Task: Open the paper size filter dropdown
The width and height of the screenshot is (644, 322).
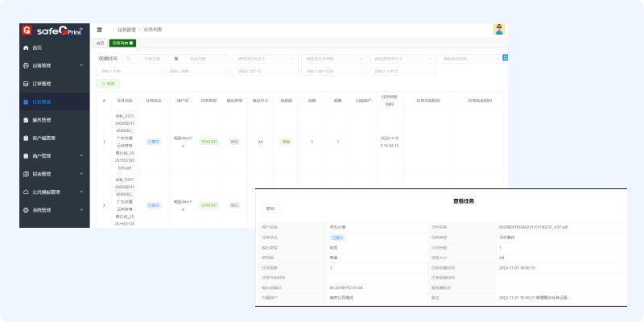Action: [401, 59]
